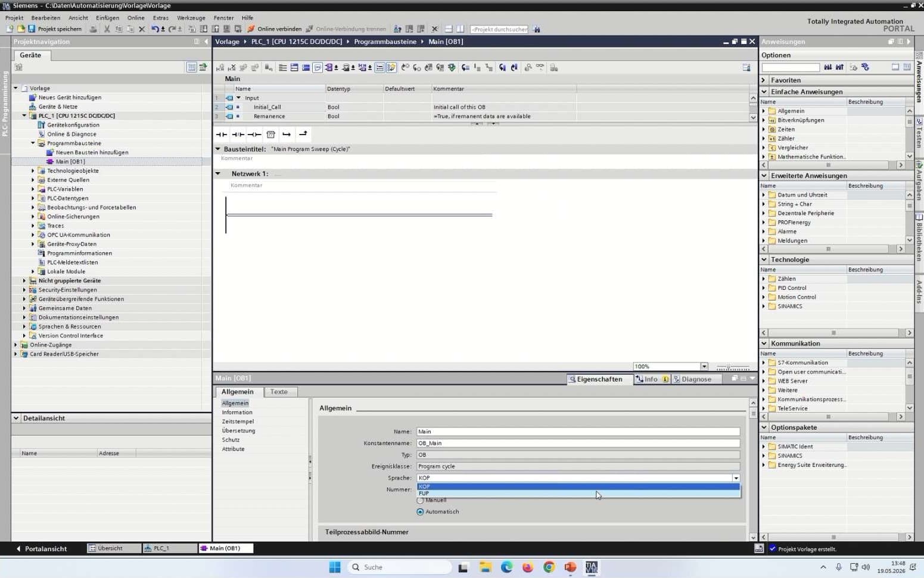Click the Projekt durchsuchen search field
Image resolution: width=924 pixels, height=578 pixels.
coord(499,29)
